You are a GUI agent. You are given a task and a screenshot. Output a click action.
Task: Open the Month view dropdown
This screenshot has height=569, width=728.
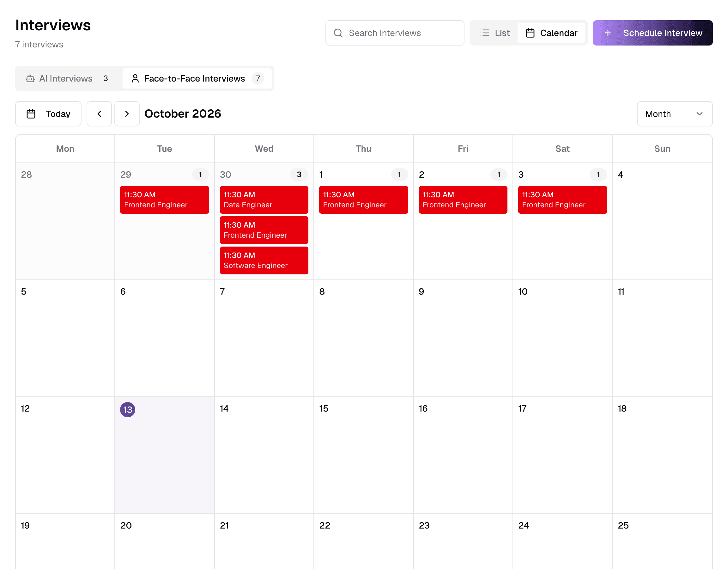pos(674,114)
